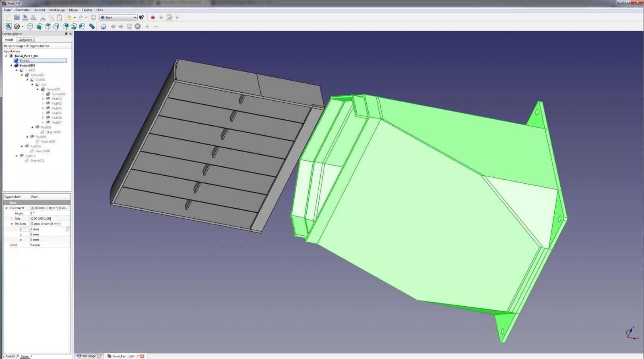Click the Print icon
This screenshot has height=359, width=644.
coord(33,17)
